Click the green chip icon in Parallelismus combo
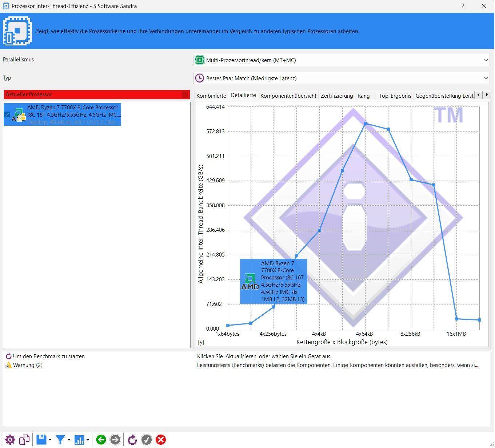 (200, 60)
